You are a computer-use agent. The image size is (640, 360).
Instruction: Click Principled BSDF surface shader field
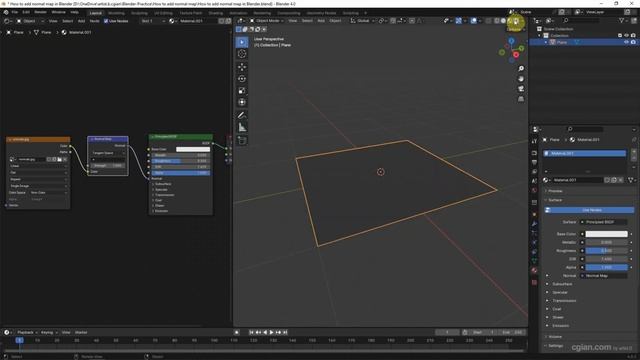[604, 222]
